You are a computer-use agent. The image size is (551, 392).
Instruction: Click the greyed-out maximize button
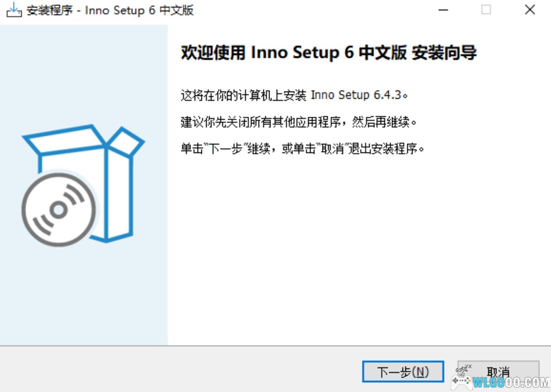pyautogui.click(x=486, y=10)
